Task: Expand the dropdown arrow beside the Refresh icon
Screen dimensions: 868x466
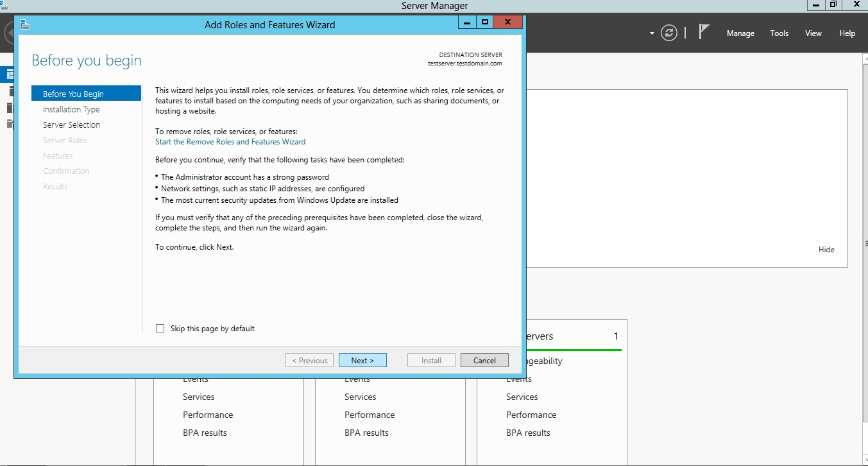Action: pos(652,33)
